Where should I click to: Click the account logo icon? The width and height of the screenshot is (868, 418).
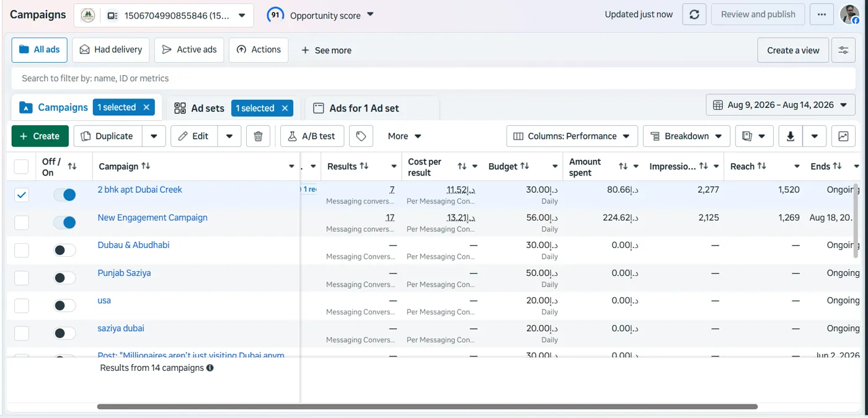[x=88, y=16]
